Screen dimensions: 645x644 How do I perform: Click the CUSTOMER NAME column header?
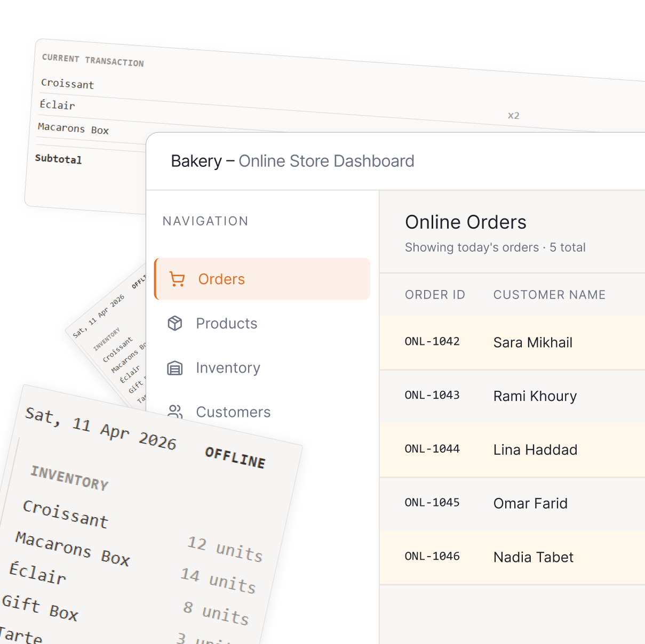coord(549,295)
